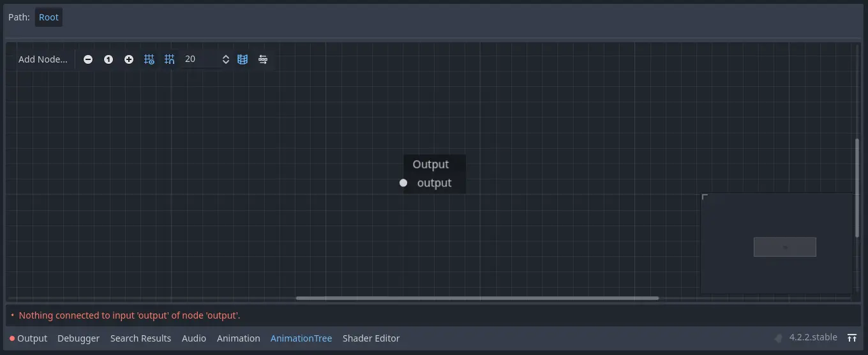Viewport: 868px width, 355px height.
Task: Open the Shader Editor tab
Action: pos(371,338)
